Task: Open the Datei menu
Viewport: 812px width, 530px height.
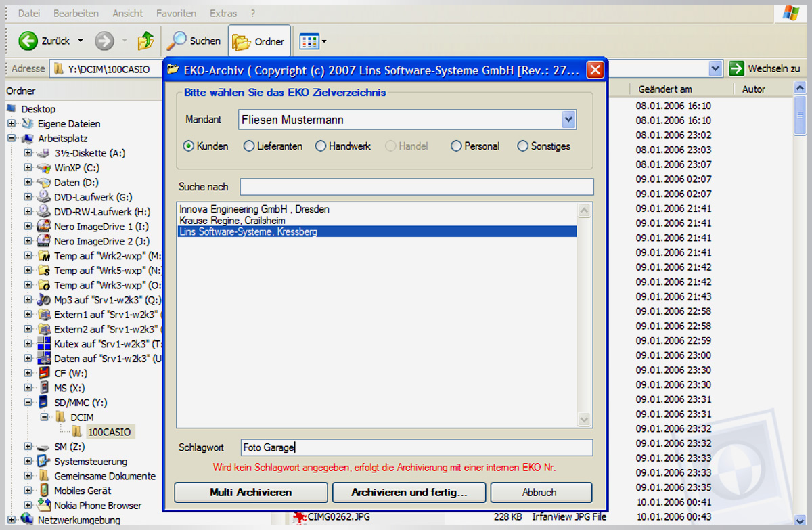Action: coord(28,14)
